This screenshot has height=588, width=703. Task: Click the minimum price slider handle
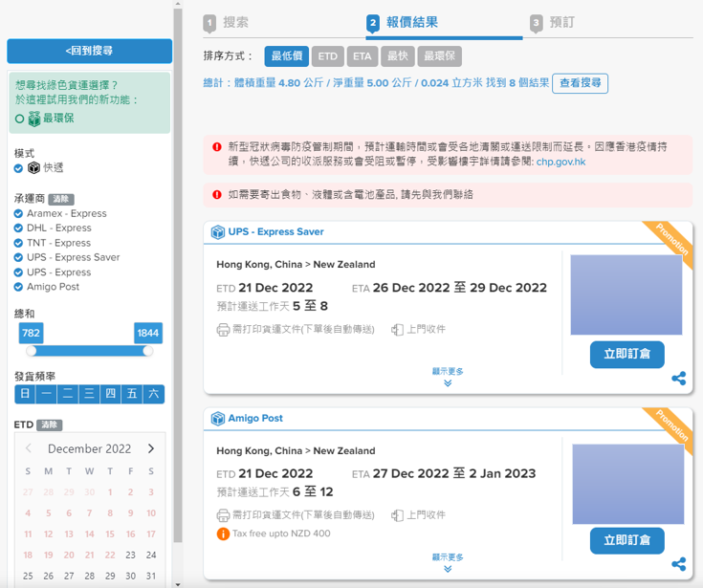(x=31, y=351)
